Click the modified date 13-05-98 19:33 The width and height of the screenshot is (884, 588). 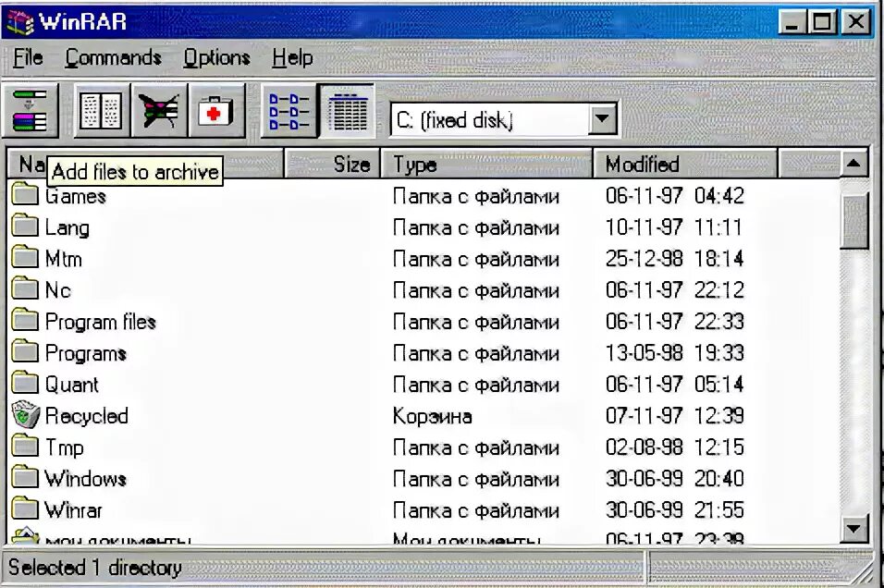675,353
